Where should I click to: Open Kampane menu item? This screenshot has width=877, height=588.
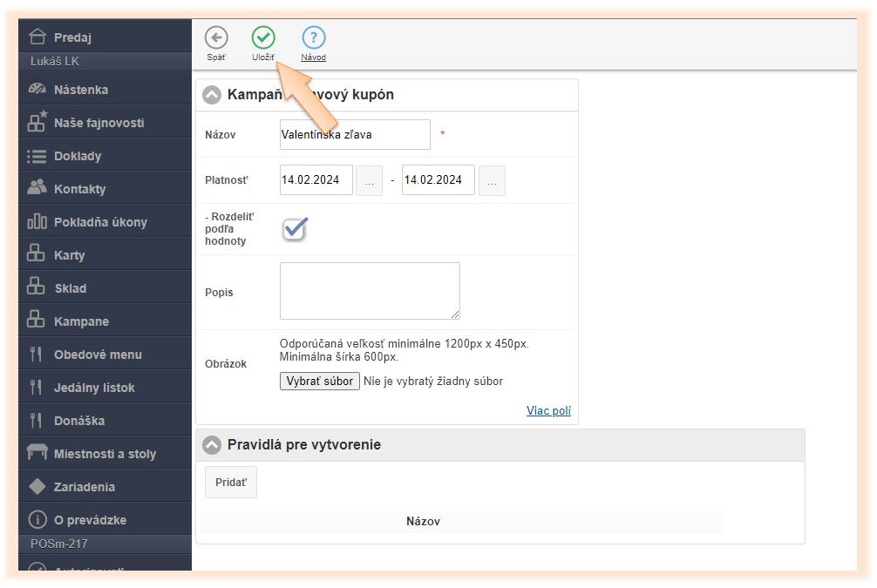pos(81,321)
